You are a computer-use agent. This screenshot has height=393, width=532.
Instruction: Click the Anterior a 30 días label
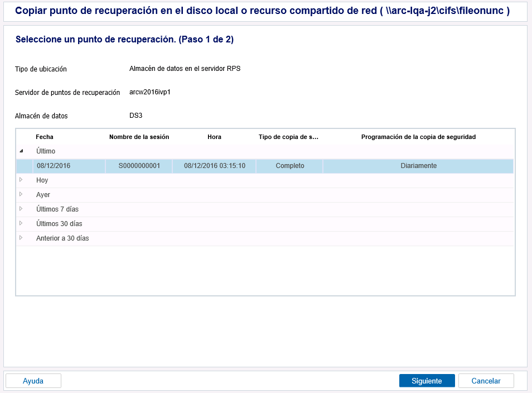tap(62, 238)
